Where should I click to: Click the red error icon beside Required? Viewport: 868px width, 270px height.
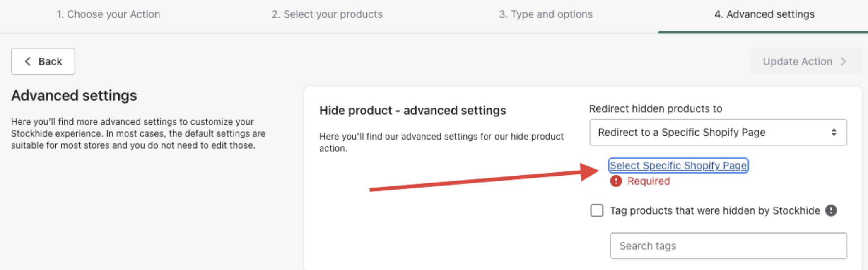click(x=616, y=181)
